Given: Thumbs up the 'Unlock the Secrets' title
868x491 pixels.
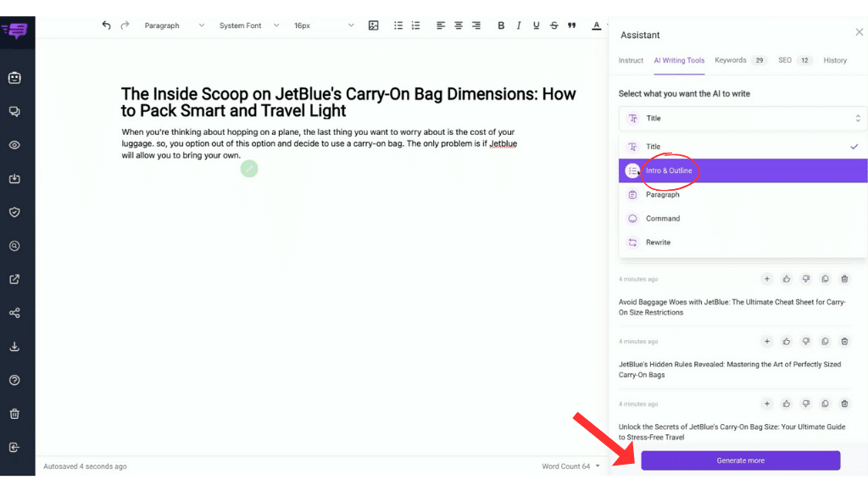Looking at the screenshot, I should click(786, 405).
